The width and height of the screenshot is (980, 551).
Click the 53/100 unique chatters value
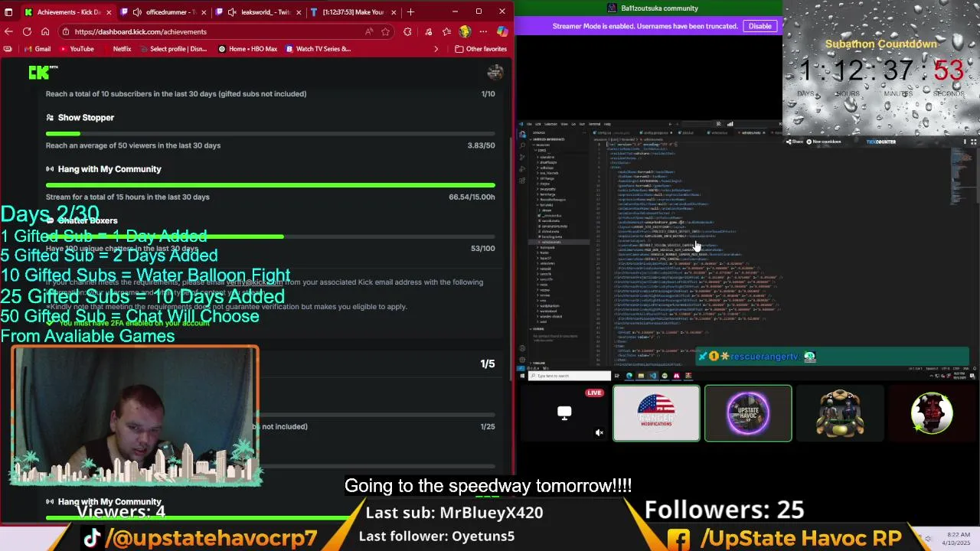(x=482, y=249)
